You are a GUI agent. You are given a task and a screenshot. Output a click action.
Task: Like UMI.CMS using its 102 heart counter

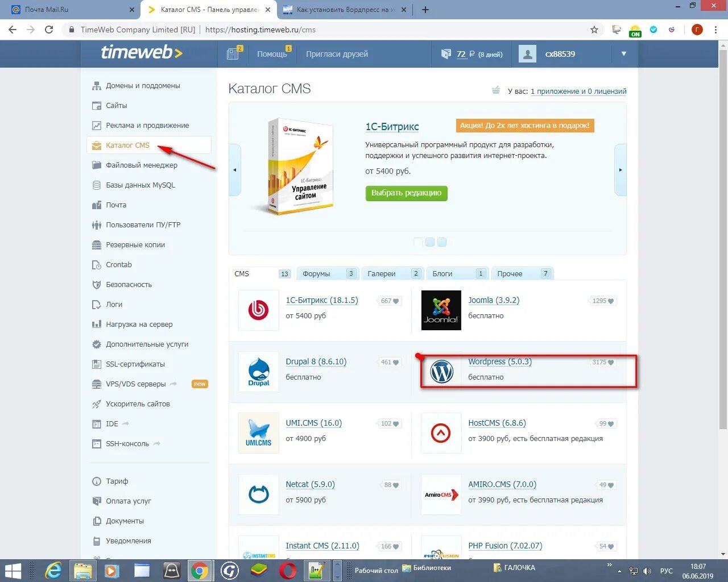point(390,424)
